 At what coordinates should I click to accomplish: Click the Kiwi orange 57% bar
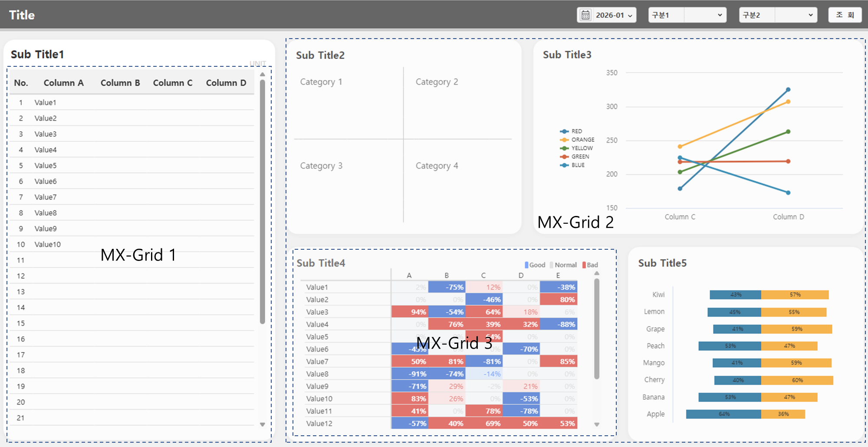point(795,295)
